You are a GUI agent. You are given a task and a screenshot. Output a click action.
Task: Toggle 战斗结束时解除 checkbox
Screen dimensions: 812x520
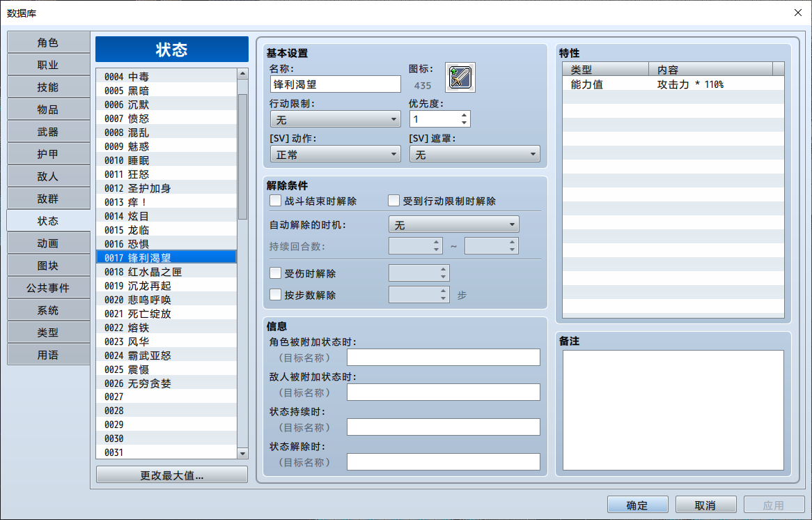[276, 201]
